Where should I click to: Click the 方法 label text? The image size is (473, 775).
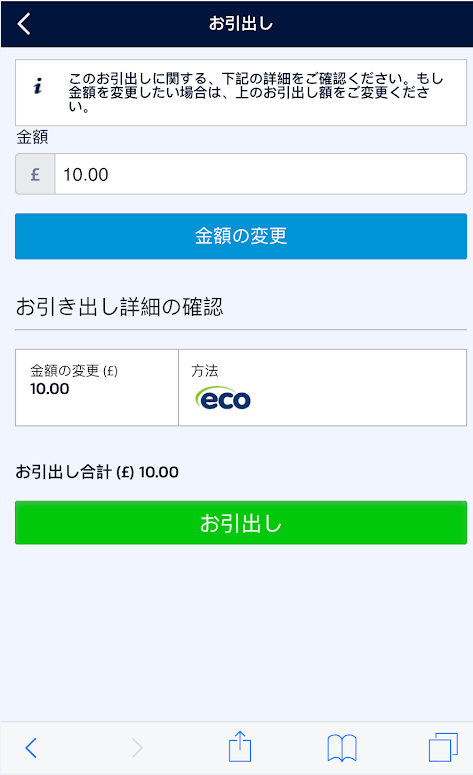205,371
